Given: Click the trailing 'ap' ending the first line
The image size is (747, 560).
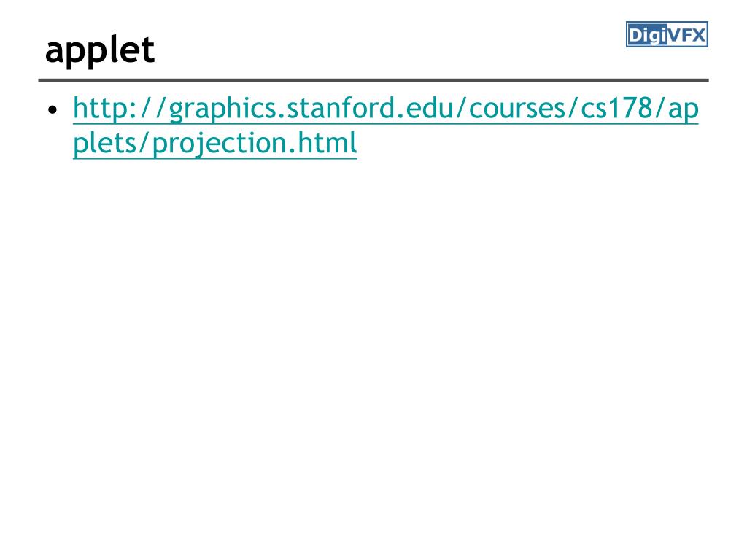Looking at the screenshot, I should click(683, 111).
